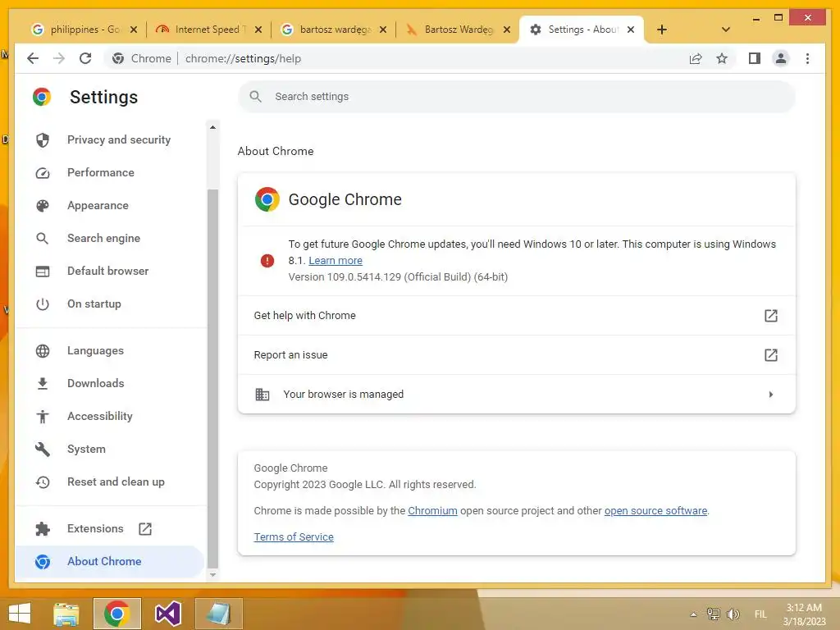The width and height of the screenshot is (840, 630).
Task: Open the Chromium project link
Action: (x=432, y=511)
